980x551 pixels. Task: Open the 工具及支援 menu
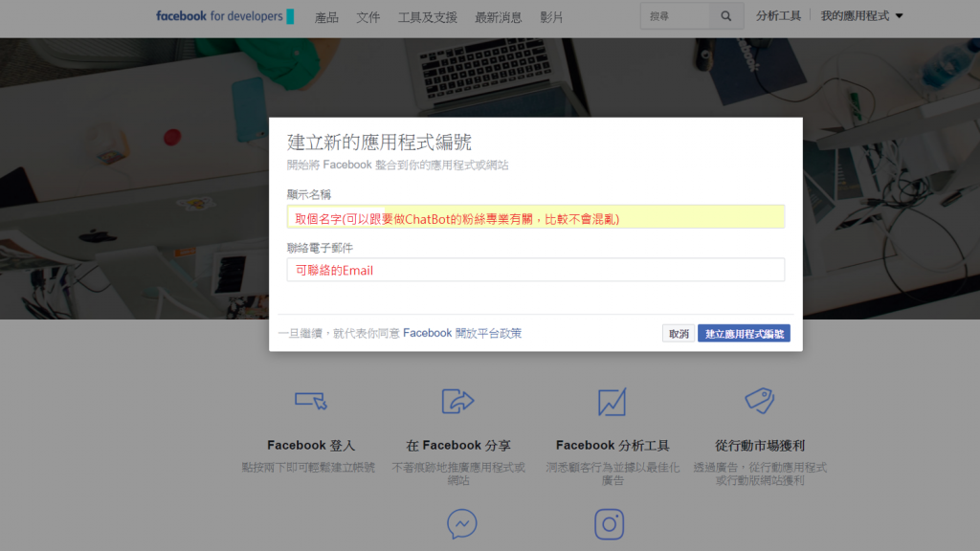click(428, 17)
